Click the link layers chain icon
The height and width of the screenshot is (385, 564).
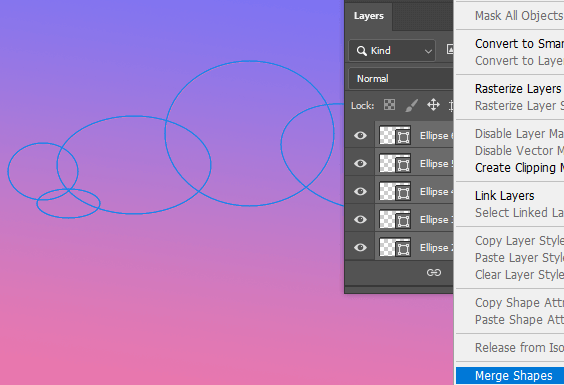pos(434,272)
